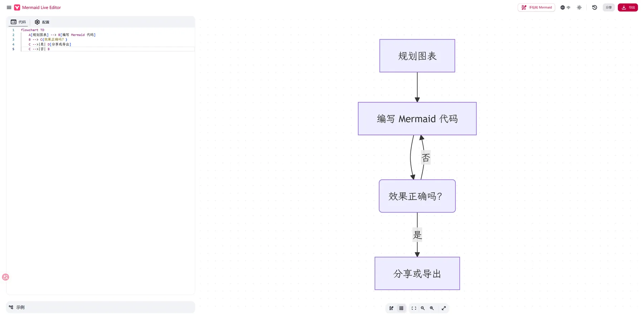This screenshot has height=319, width=644.
Task: Expand the 示例 samples panel
Action: (101, 307)
